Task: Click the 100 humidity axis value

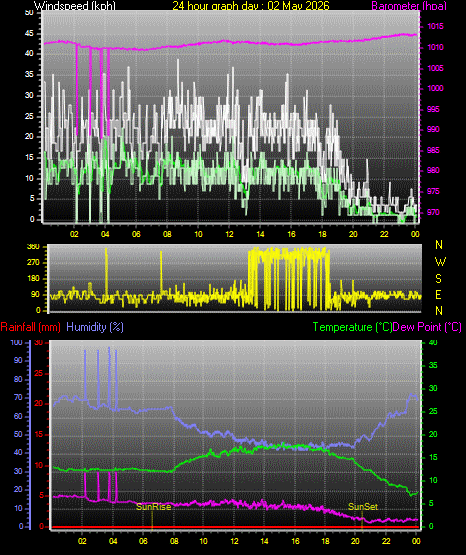Action: click(17, 342)
